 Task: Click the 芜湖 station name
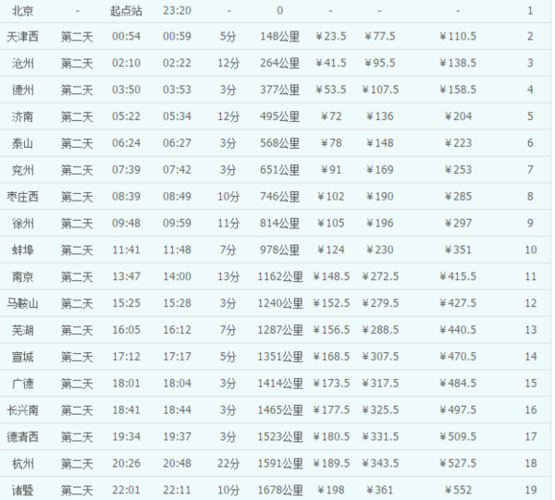pyautogui.click(x=23, y=330)
